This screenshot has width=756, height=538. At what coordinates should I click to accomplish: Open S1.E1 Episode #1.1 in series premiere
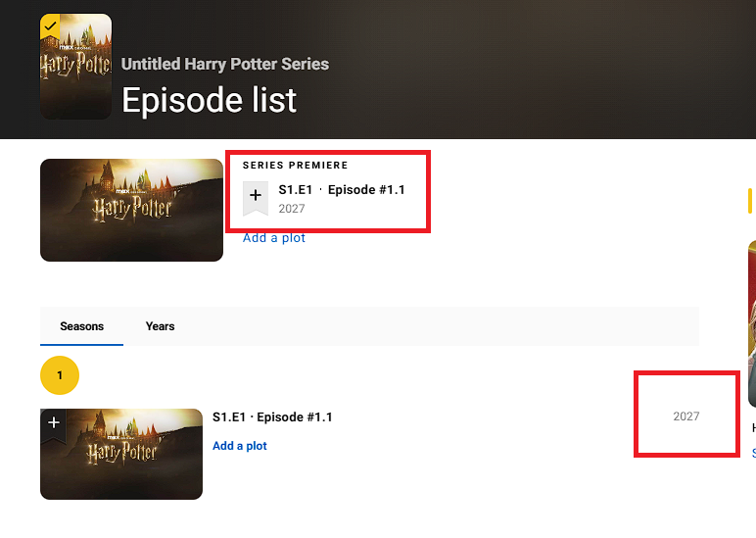(342, 190)
